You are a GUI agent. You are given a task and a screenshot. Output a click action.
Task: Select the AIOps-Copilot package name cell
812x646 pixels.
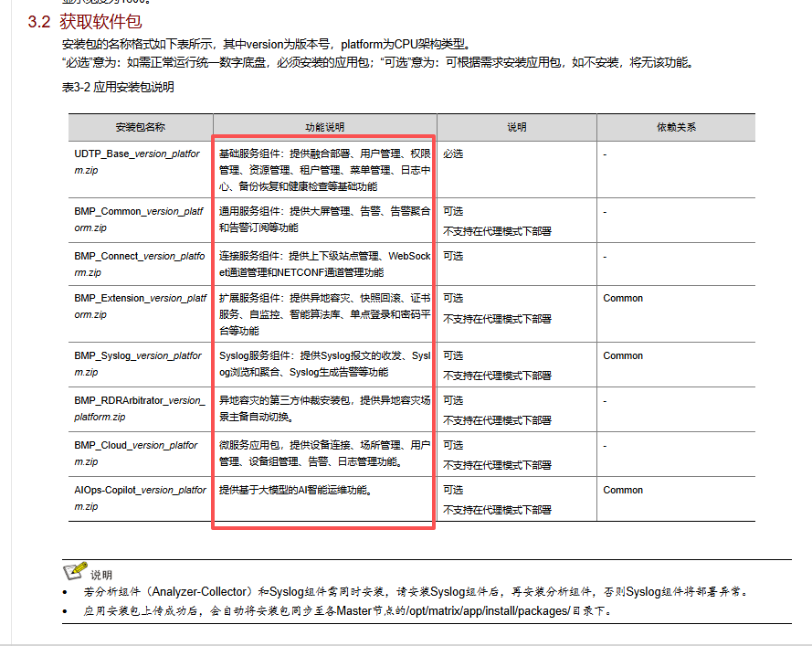(140, 498)
